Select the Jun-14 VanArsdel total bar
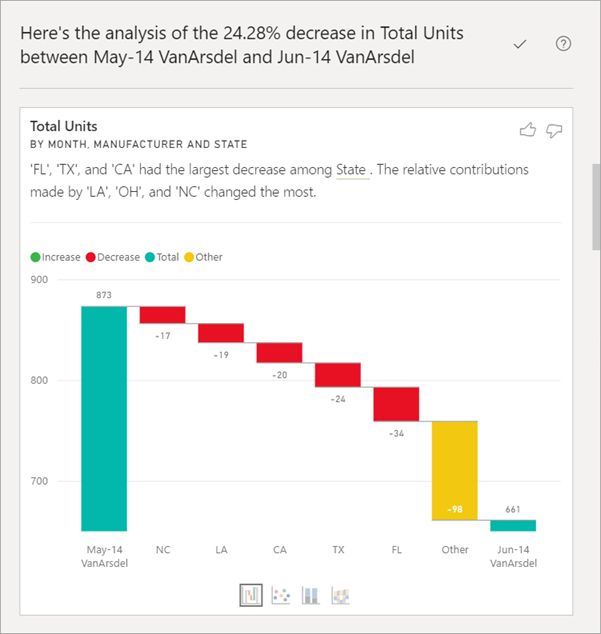Image resolution: width=601 pixels, height=634 pixels. [x=513, y=525]
